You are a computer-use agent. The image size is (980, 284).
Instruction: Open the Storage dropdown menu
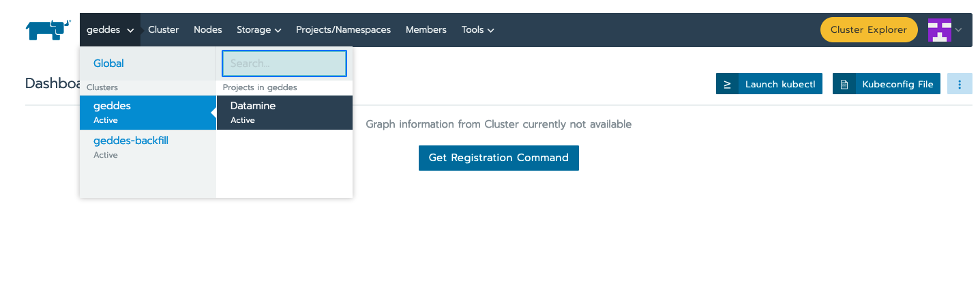(x=258, y=30)
